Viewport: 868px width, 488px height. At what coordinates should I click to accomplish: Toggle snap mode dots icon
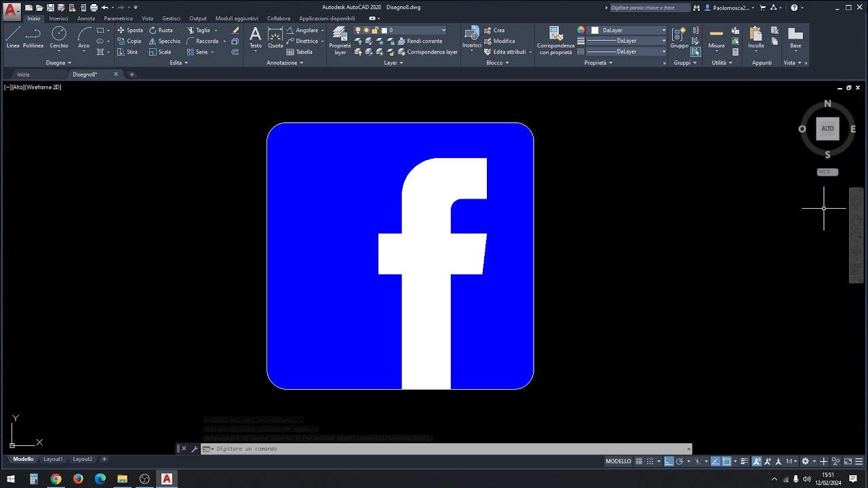pos(650,461)
